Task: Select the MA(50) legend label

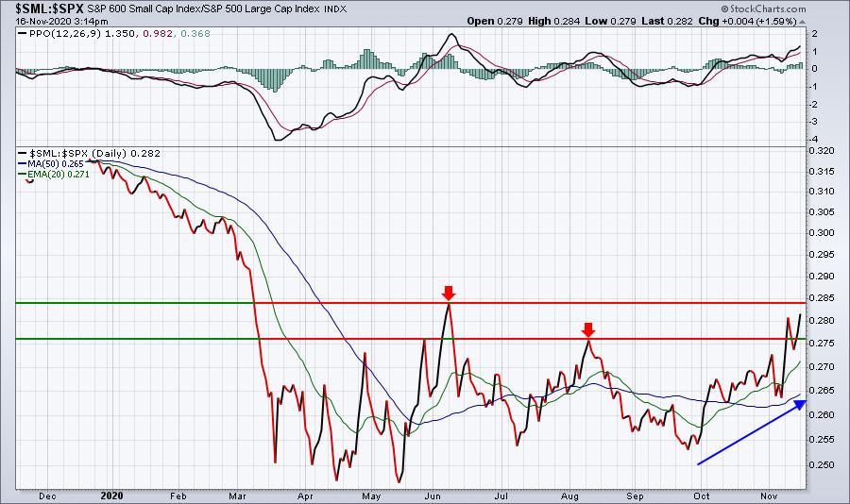Action: click(51, 163)
